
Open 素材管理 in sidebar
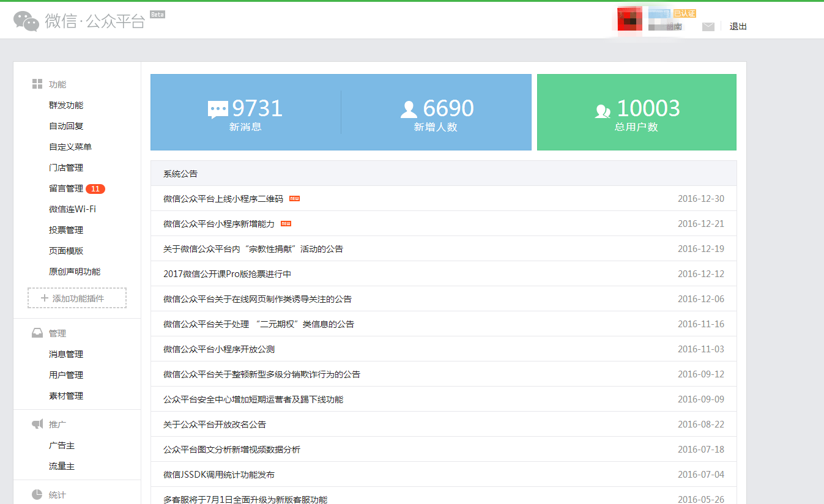click(66, 396)
